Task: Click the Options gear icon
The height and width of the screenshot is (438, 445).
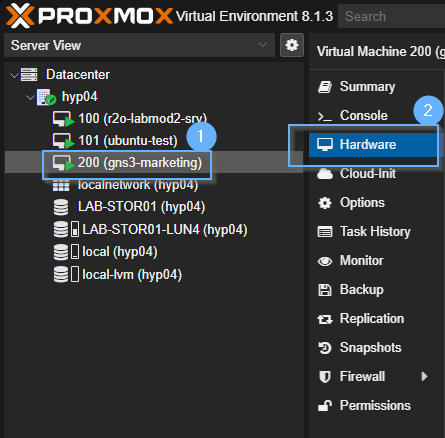Action: (x=325, y=203)
